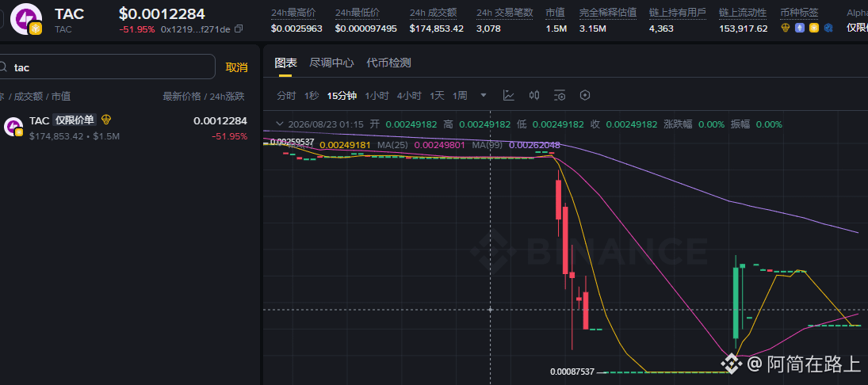Click the blue hexagon tag icon under 币种标签

(828, 28)
